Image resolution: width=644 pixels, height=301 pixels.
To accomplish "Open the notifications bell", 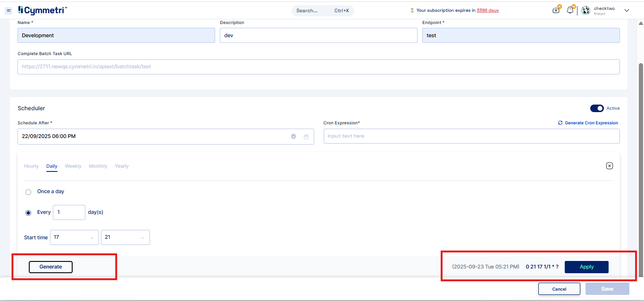I will [x=570, y=10].
